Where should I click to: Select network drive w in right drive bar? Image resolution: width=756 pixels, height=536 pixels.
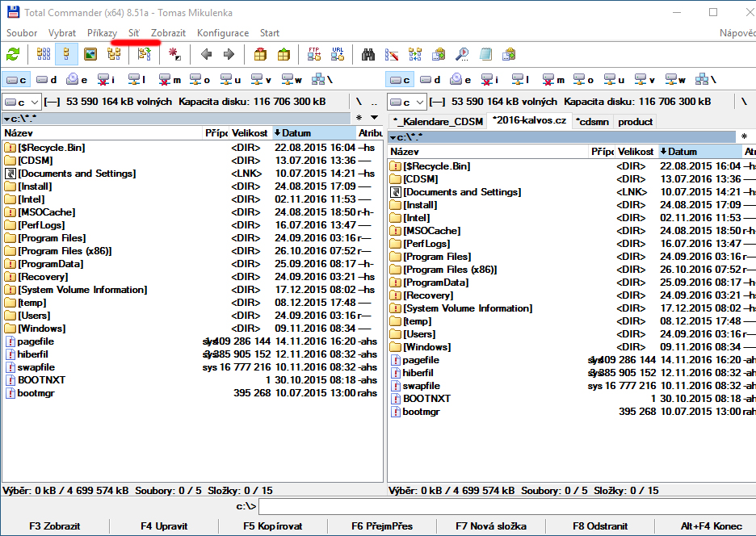point(675,80)
